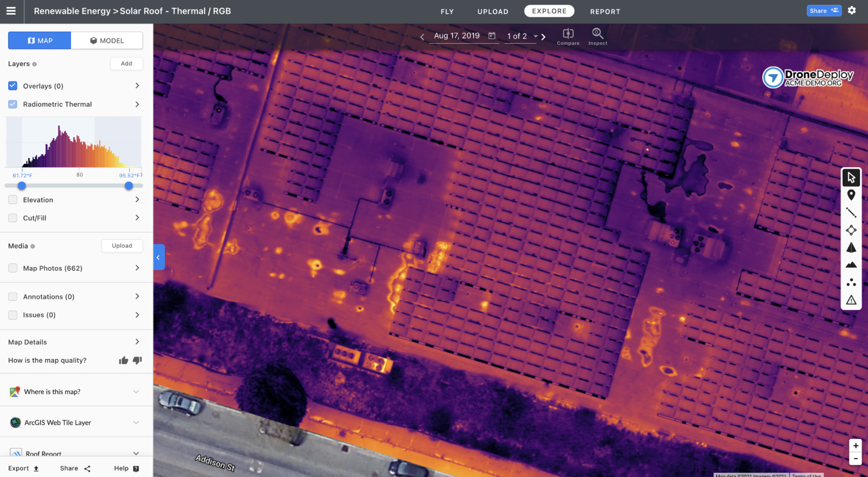Screen dimensions: 868x477
Task: Check the Map Photos (662) checkbox
Action: 13,268
